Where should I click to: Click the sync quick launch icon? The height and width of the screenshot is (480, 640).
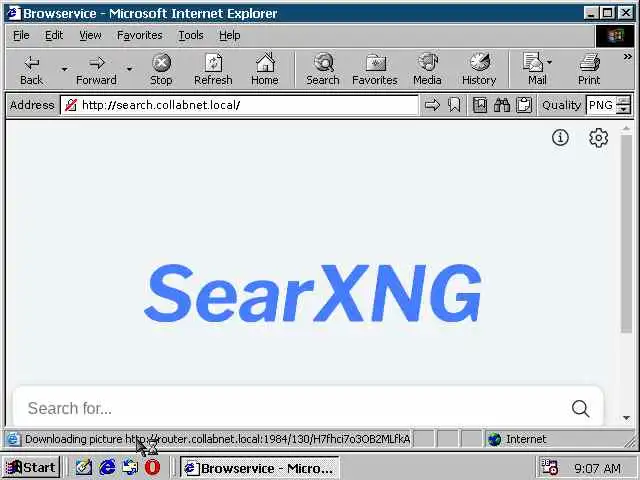130,467
